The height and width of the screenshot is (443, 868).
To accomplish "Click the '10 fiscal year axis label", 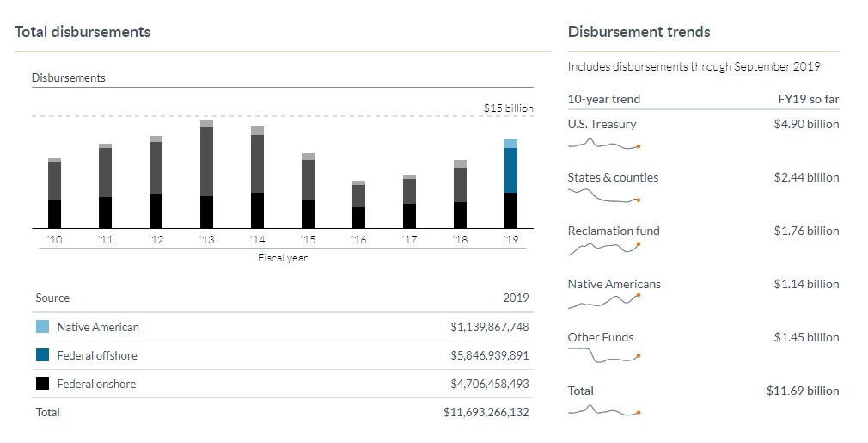I will coord(55,240).
